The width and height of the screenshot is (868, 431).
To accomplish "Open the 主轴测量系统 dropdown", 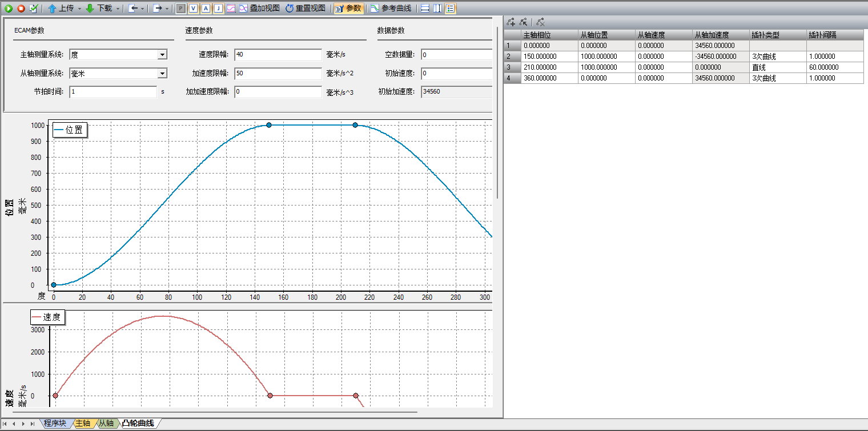I will coord(162,55).
